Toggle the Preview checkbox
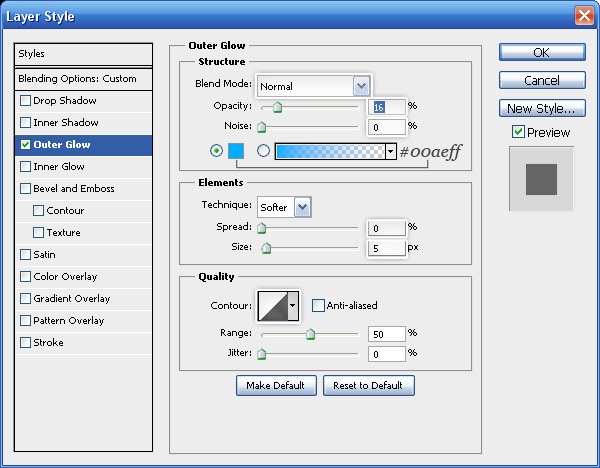The height and width of the screenshot is (468, 600). [x=518, y=132]
